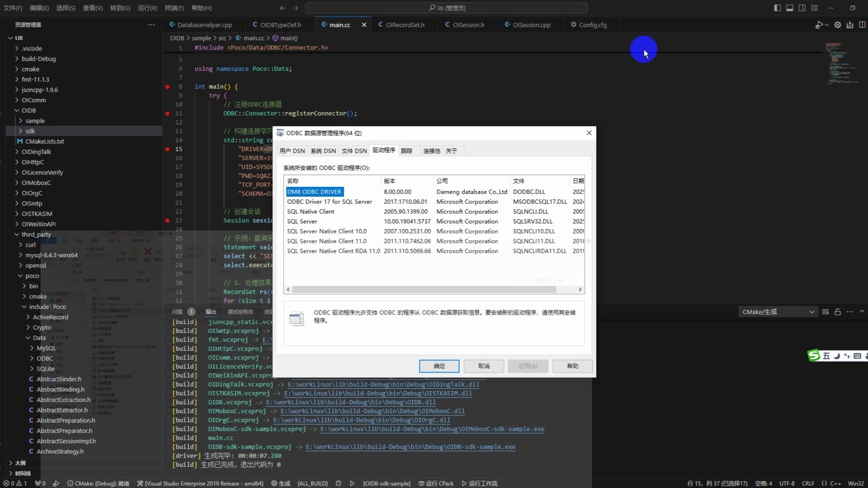
Task: Open the OIDB.dll build output link
Action: [351, 402]
